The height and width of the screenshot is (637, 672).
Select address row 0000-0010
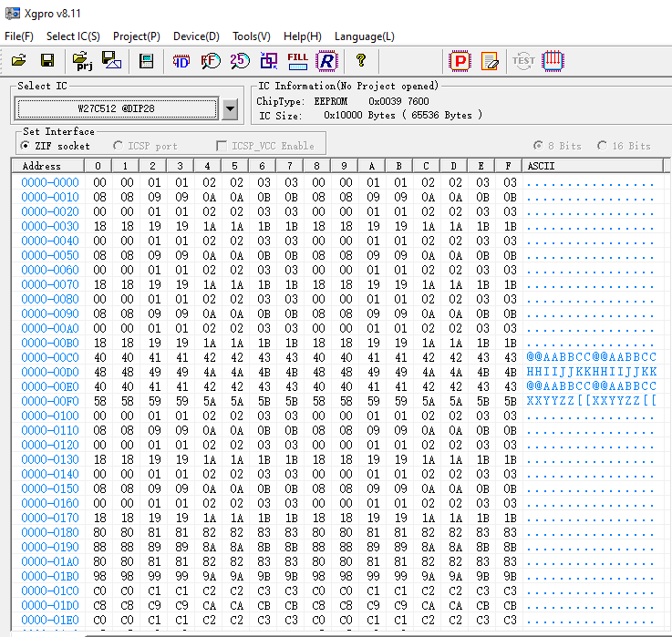tap(50, 197)
